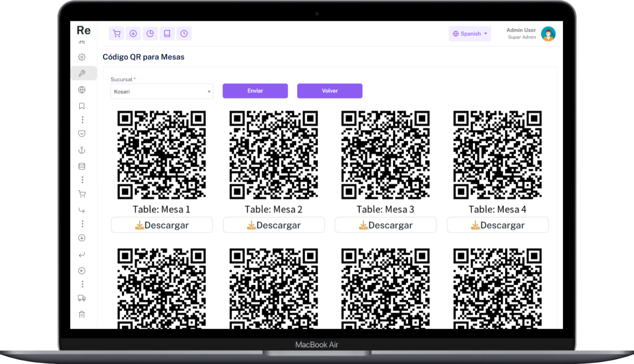Select the gear settings icon in sidebar

pos(82,57)
